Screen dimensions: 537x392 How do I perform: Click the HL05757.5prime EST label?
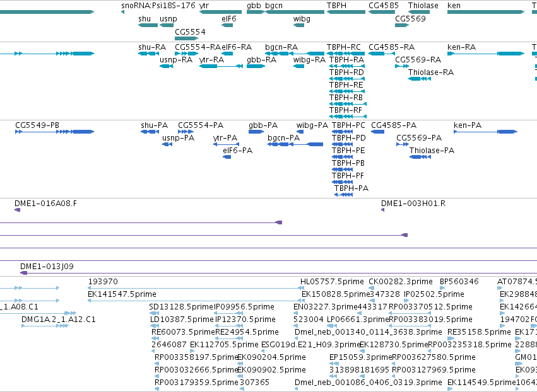(x=332, y=282)
